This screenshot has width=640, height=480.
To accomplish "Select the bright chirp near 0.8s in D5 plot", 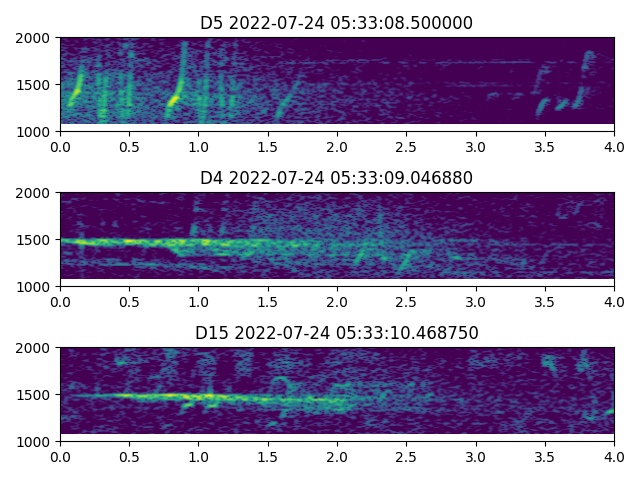I will [x=175, y=97].
